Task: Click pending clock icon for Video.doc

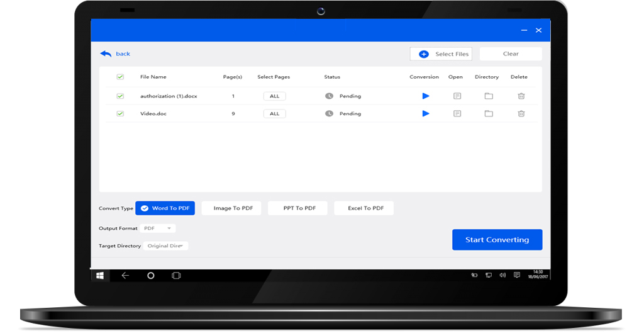Action: point(329,113)
